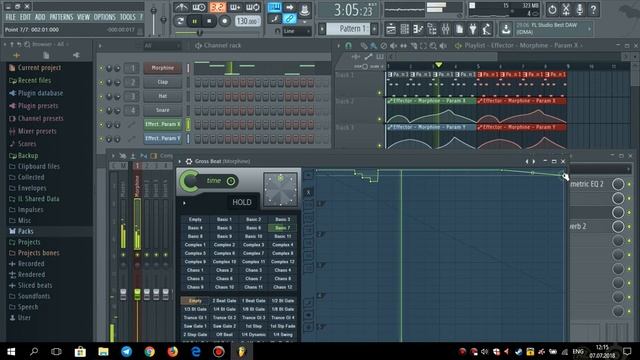Select the Playlist zoom tool
The image size is (640, 360).
433,46
